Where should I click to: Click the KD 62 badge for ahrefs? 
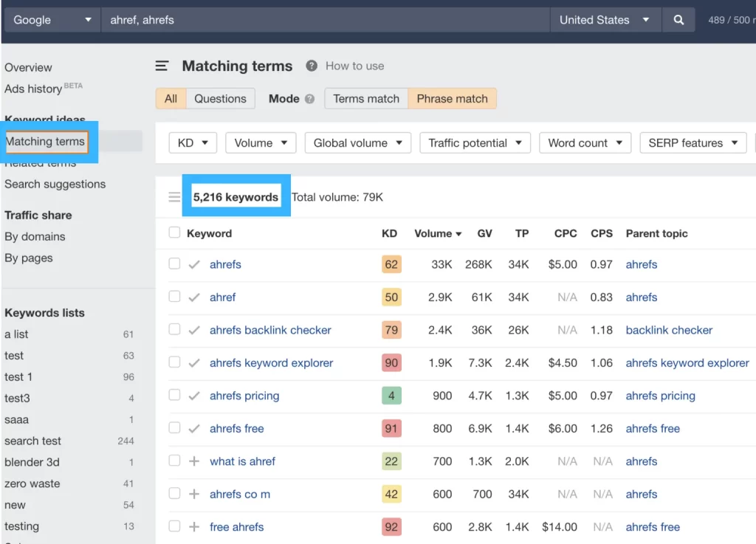[391, 264]
